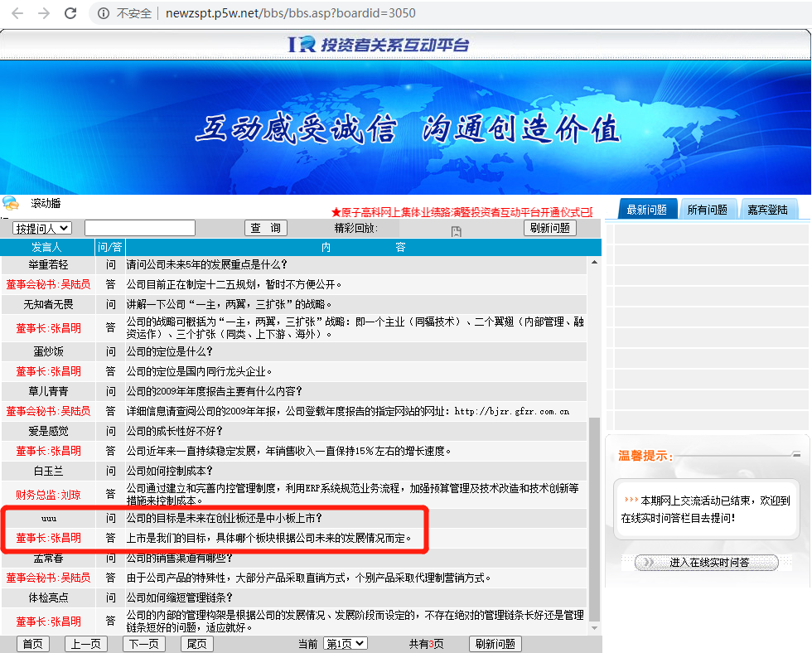Open the 第1页 page selector dropdown
The height and width of the screenshot is (653, 812).
(x=346, y=644)
